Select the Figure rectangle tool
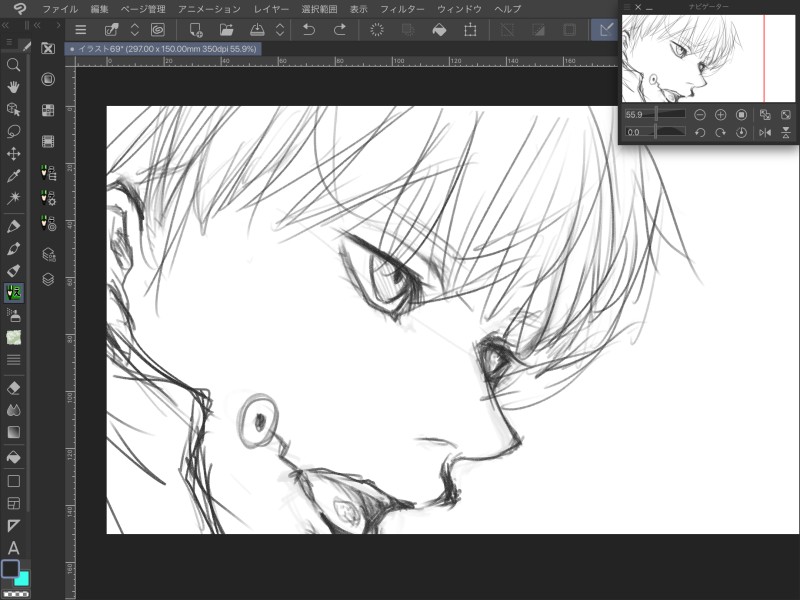This screenshot has width=800, height=600. [x=13, y=481]
